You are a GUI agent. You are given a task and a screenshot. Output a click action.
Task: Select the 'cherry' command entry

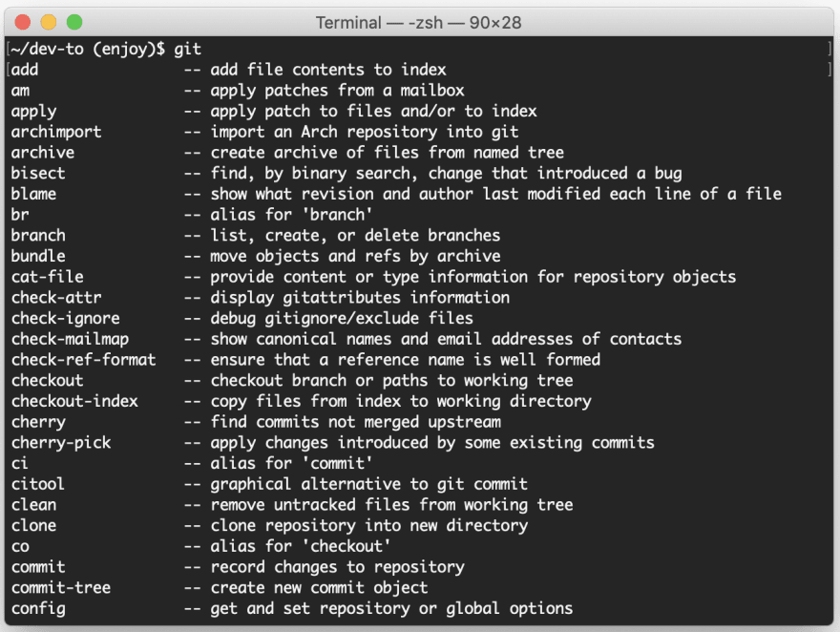[x=38, y=423]
